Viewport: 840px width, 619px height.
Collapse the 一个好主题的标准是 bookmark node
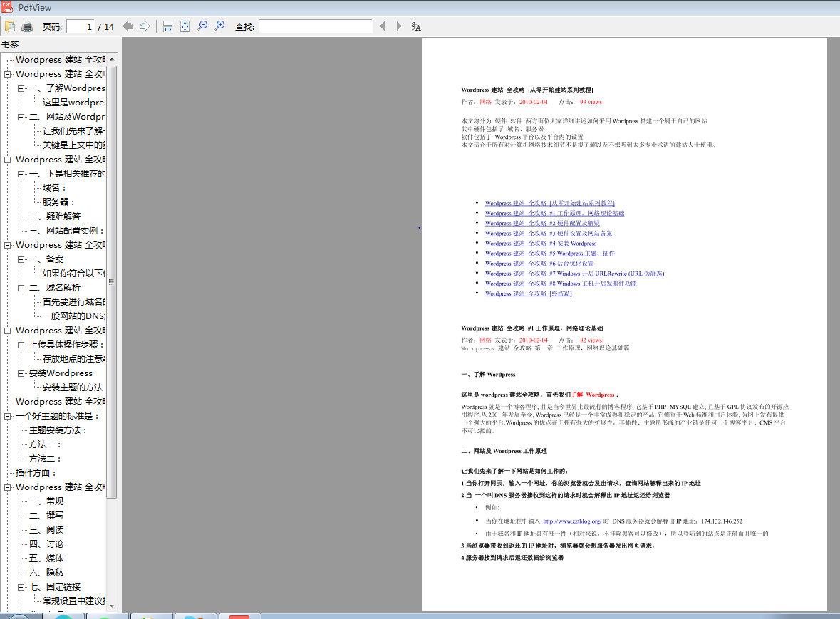8,416
